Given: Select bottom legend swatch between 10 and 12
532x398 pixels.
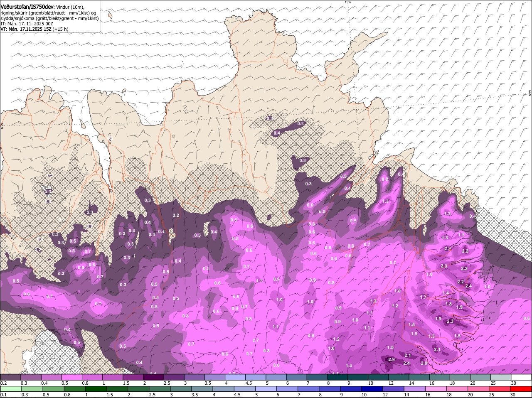Looking at the screenshot, I should pyautogui.click(x=372, y=389).
